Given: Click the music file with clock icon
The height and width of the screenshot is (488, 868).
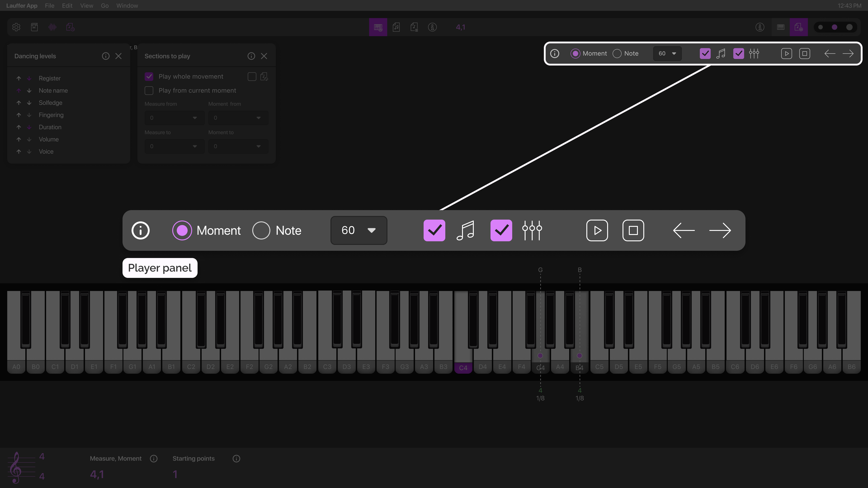Looking at the screenshot, I should pos(70,27).
